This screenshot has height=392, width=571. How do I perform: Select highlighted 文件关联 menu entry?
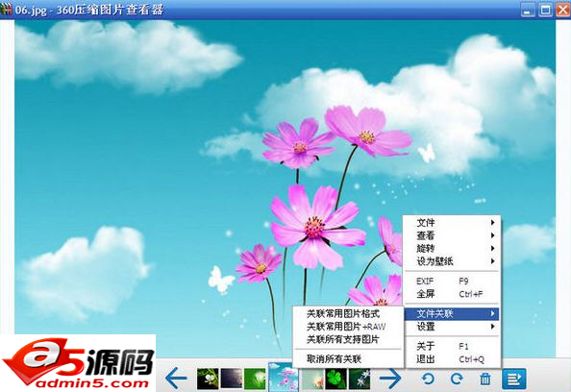tap(452, 314)
